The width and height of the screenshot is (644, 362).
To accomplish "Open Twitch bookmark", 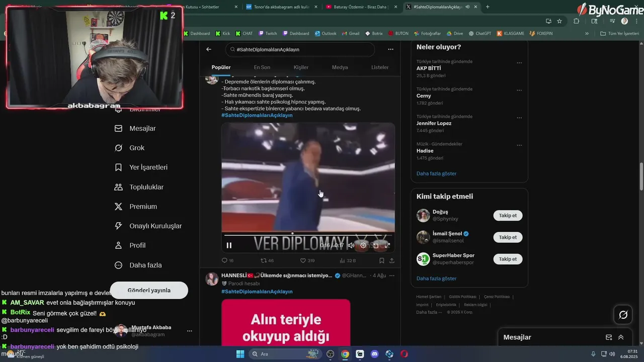I will coord(268,33).
